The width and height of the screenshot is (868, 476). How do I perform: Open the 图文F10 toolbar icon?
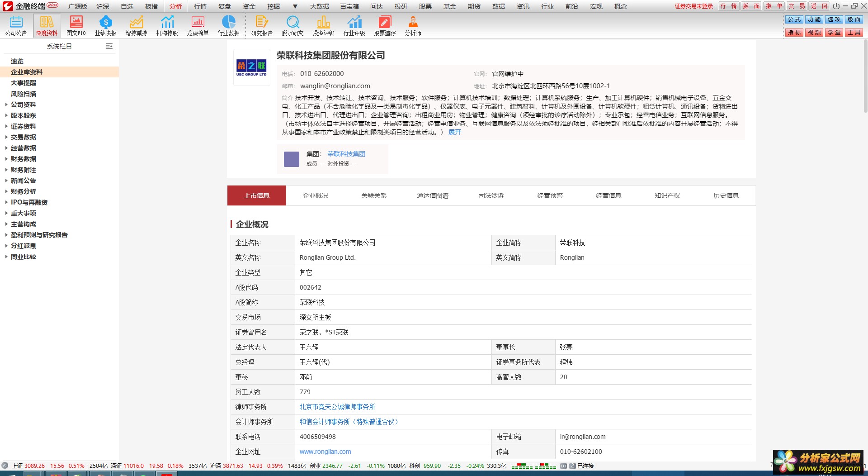coord(76,26)
